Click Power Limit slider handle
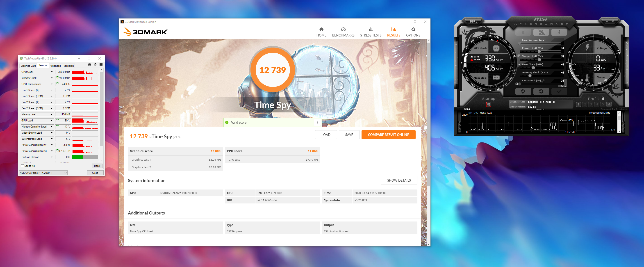The width and height of the screenshot is (644, 267). (539, 52)
